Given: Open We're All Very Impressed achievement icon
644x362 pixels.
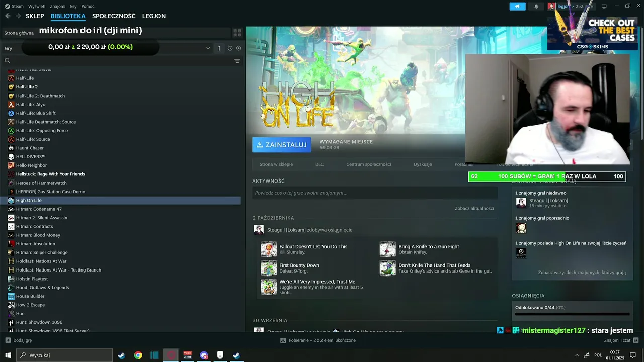Looking at the screenshot, I should coord(269,287).
